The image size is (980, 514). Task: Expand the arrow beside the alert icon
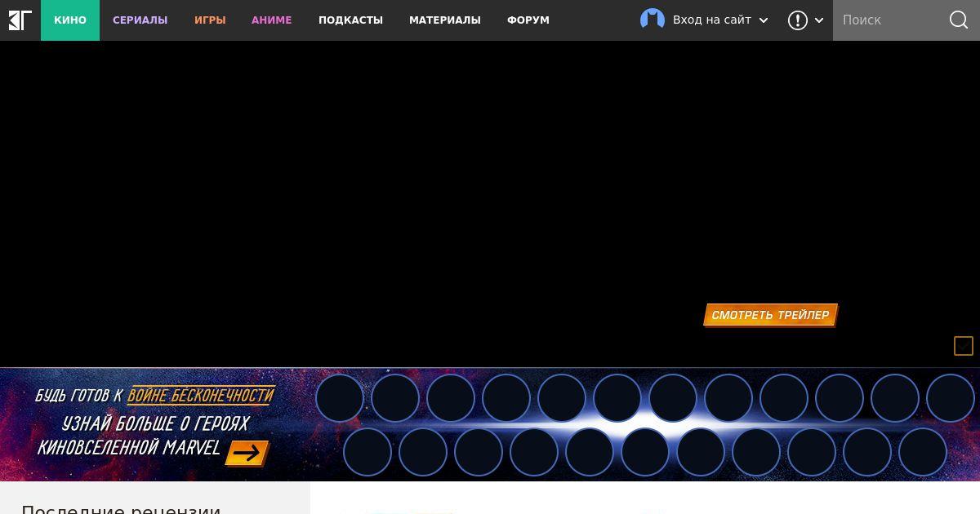[x=819, y=20]
